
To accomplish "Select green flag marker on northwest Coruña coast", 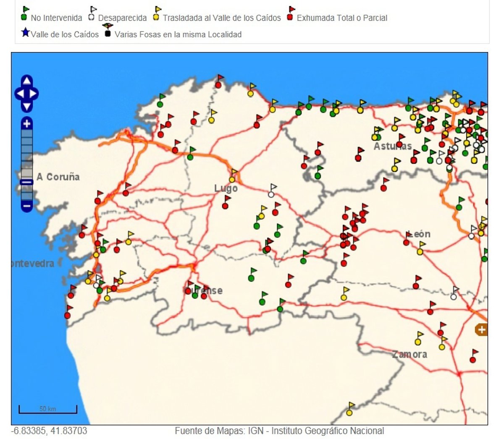I will [x=160, y=103].
